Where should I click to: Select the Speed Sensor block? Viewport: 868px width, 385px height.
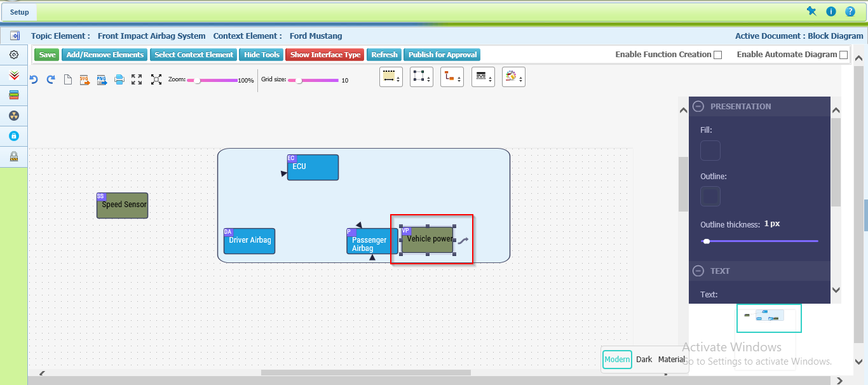pos(122,205)
